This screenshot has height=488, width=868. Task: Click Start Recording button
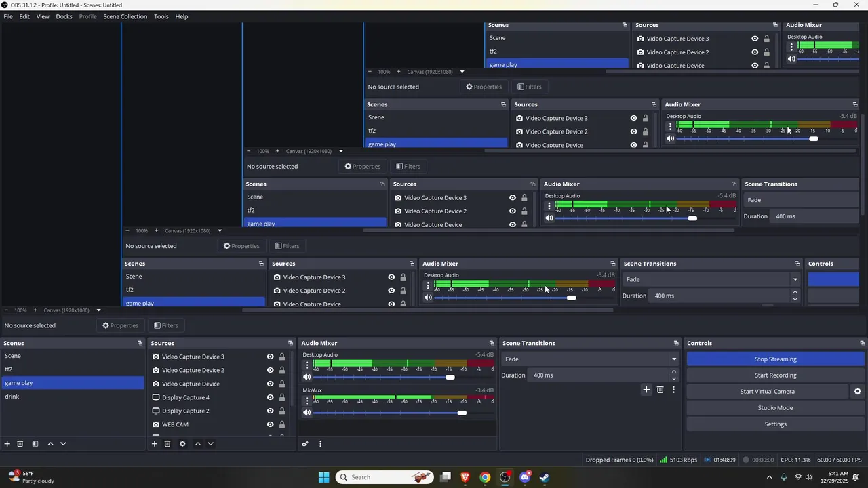[775, 375]
